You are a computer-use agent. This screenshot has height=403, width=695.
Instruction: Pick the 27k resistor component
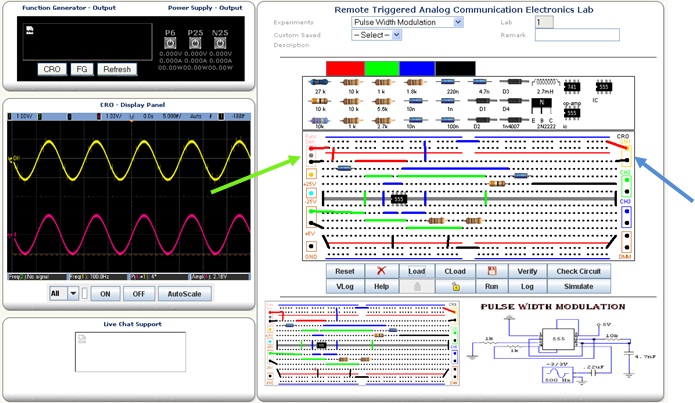[320, 83]
